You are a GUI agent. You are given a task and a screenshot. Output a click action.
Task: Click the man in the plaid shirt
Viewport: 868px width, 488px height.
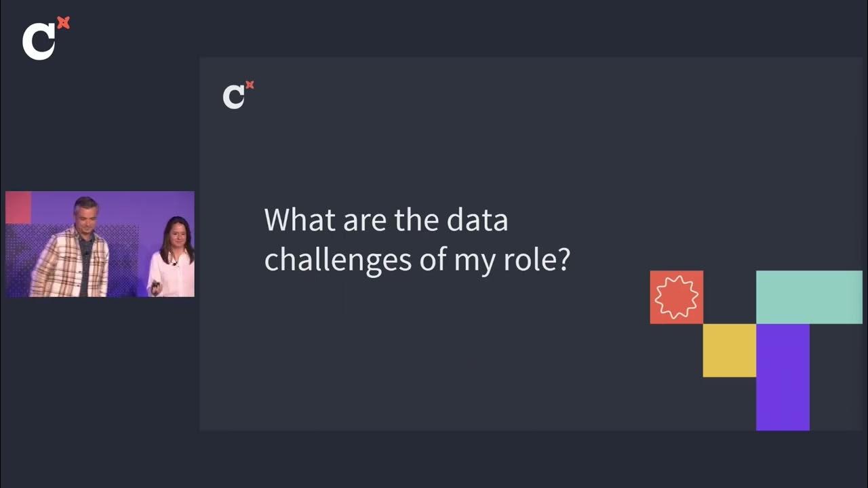(73, 258)
